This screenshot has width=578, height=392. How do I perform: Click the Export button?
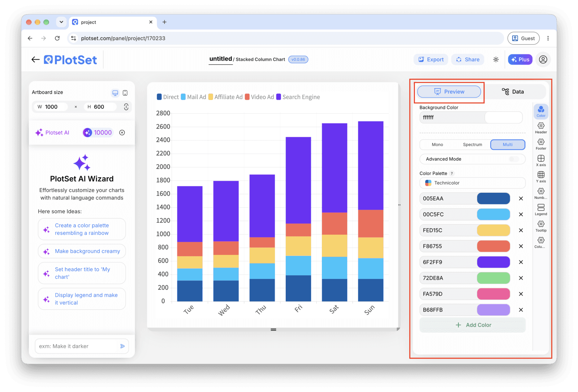(431, 60)
